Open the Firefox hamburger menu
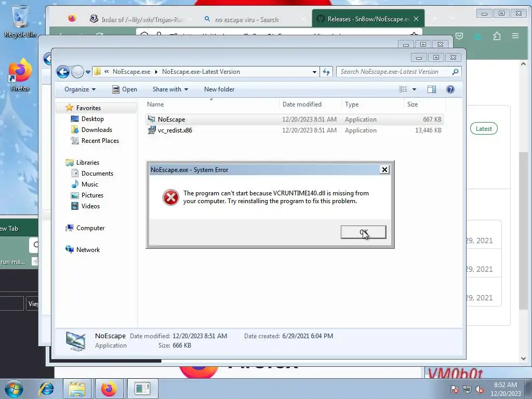This screenshot has width=532, height=399. [515, 36]
